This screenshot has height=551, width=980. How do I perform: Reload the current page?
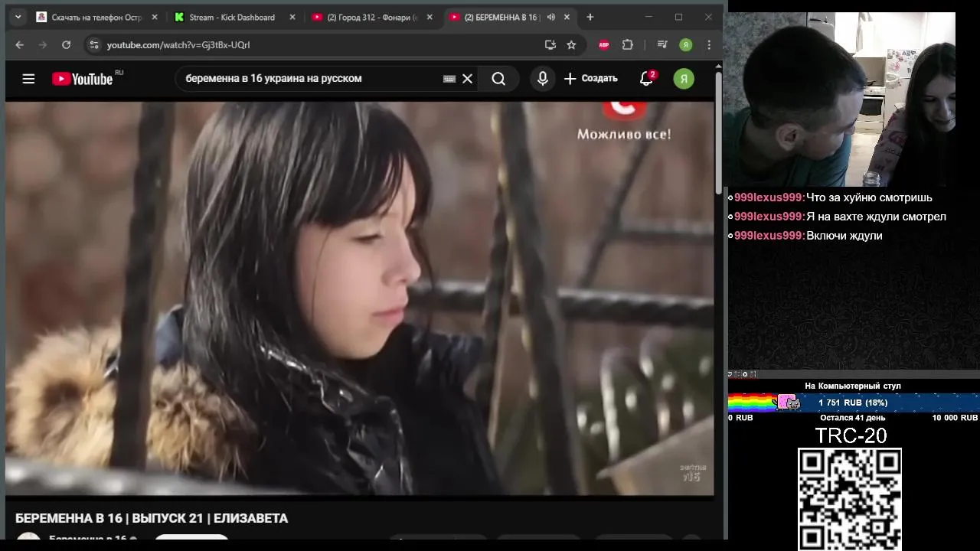[x=67, y=45]
